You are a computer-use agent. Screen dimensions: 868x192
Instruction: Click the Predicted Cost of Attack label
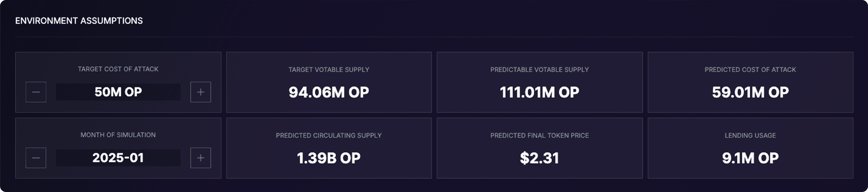pos(750,69)
